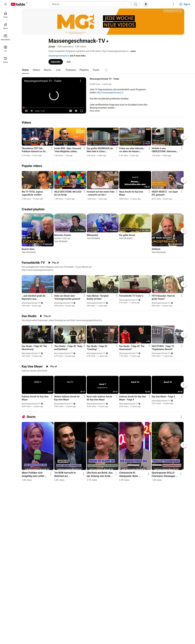195x644 pixels.
Task: Open options menu of Shorts section
Action: point(181,417)
